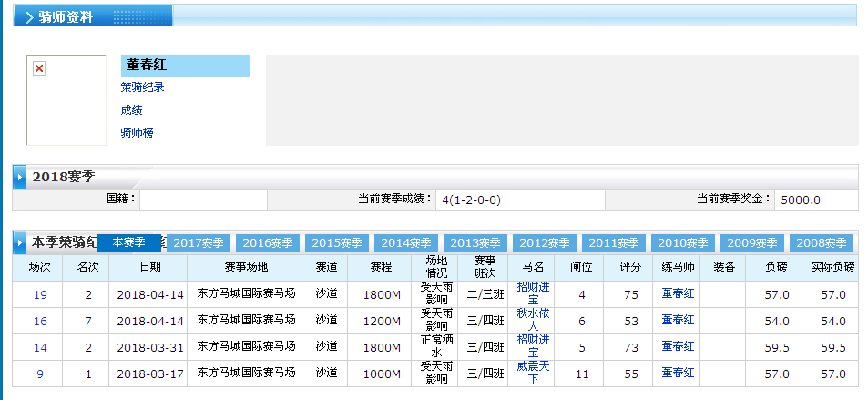Select the 本赛季 tab
This screenshot has width=868, height=400.
point(128,242)
